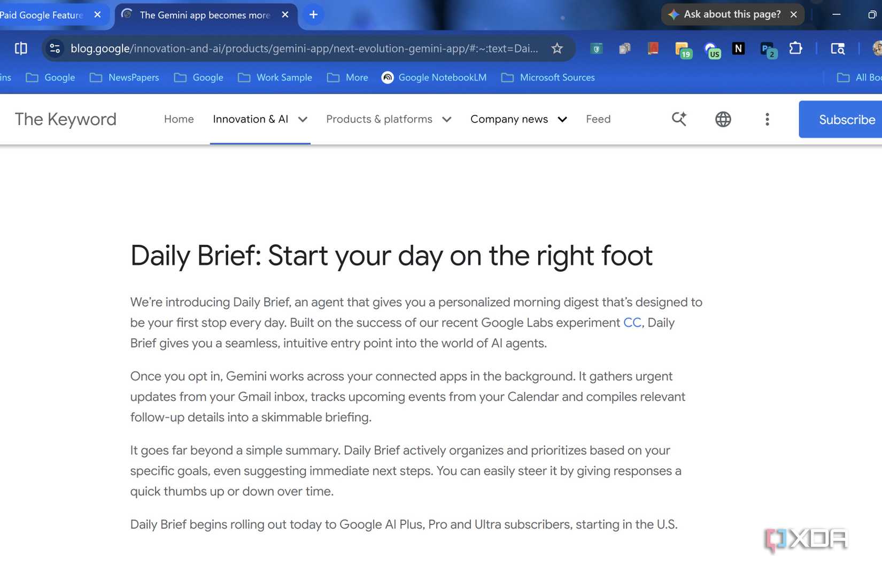Image resolution: width=882 pixels, height=588 pixels.
Task: Restore down the browser window
Action: click(872, 14)
